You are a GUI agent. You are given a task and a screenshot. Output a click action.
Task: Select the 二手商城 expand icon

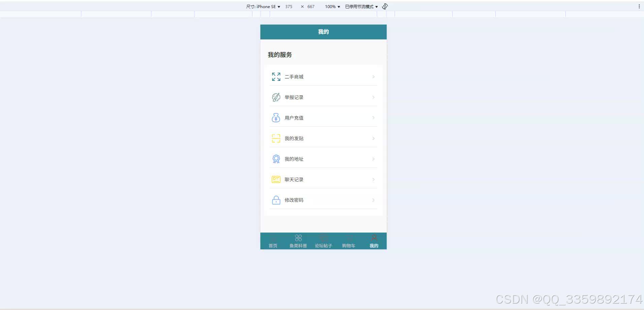(x=276, y=76)
